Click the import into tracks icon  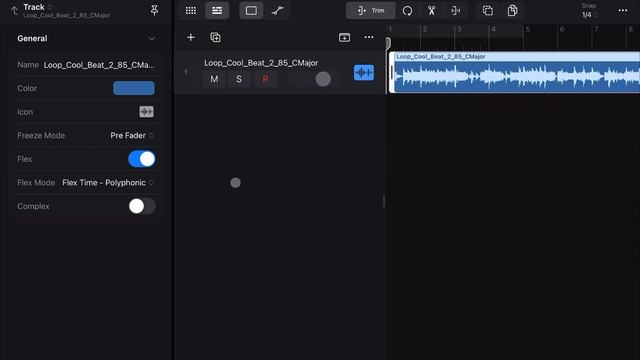click(x=344, y=38)
